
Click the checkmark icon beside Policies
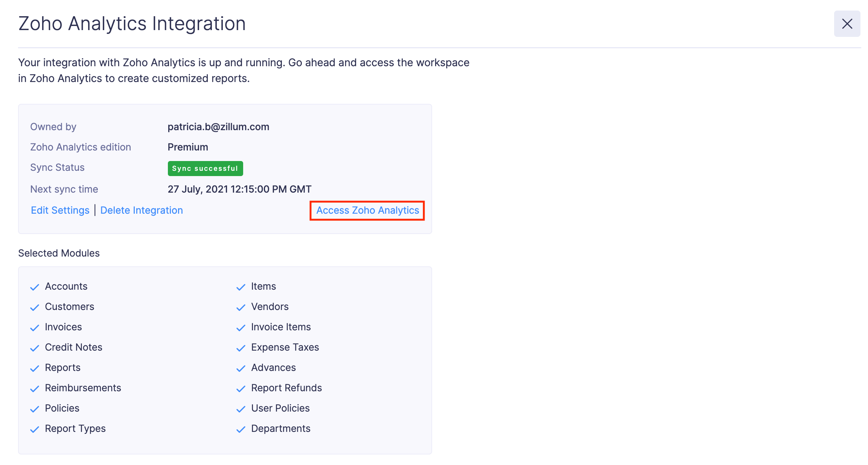coord(34,409)
